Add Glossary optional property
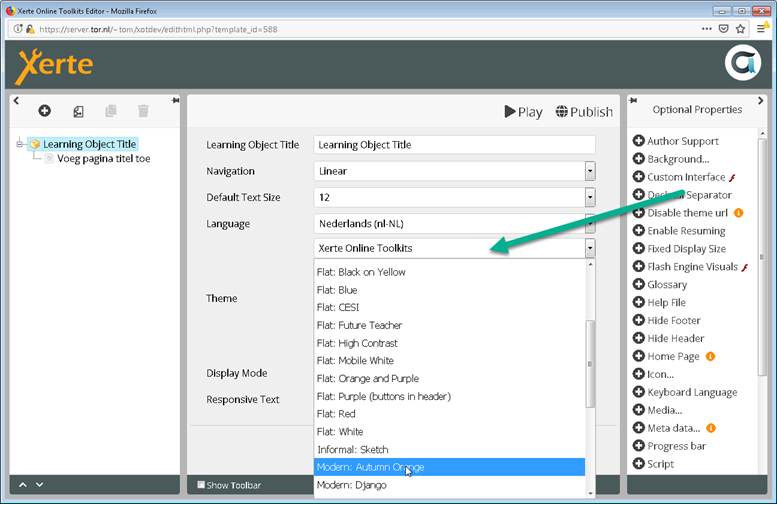This screenshot has height=505, width=777. [660, 284]
